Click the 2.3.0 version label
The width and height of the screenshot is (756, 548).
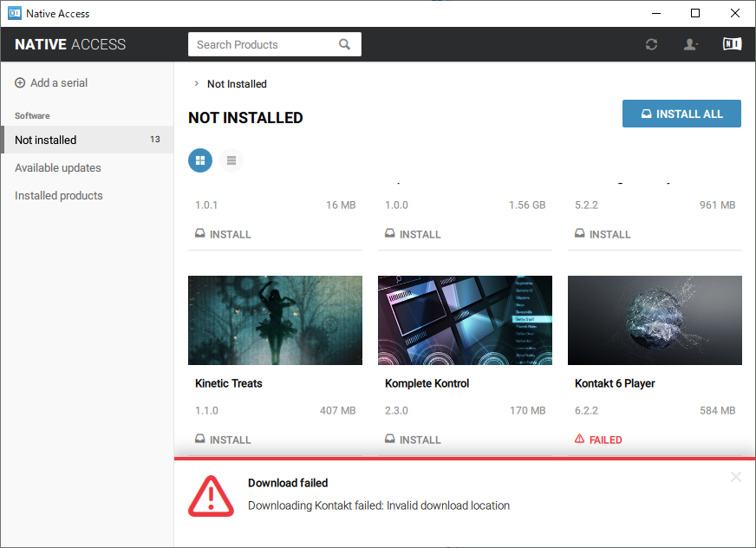point(396,410)
